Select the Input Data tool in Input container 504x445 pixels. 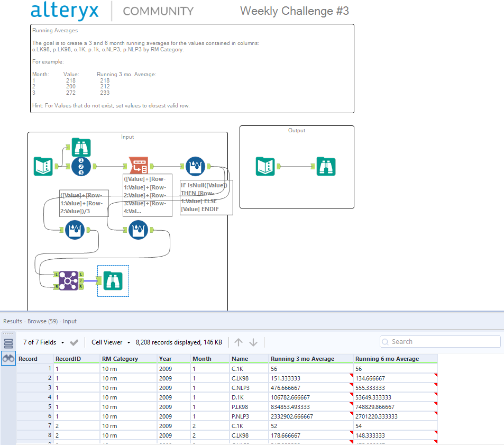[x=43, y=166]
